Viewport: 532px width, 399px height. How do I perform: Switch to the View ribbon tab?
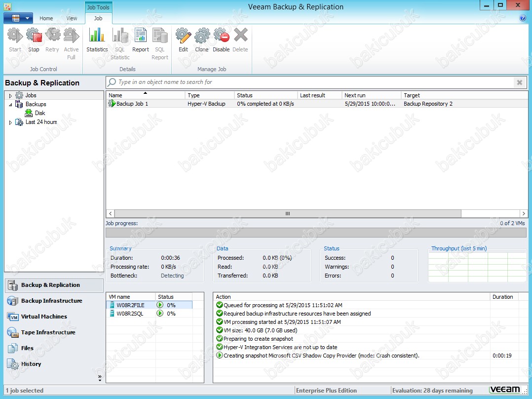click(72, 18)
